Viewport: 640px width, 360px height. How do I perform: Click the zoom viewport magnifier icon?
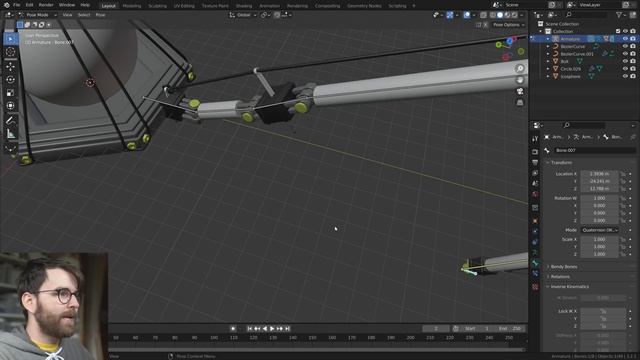point(520,69)
